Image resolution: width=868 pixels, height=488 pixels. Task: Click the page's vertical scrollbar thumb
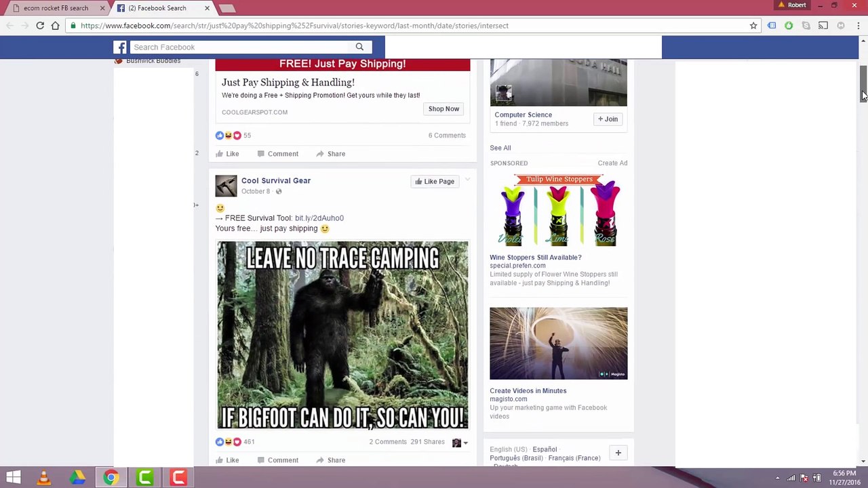(863, 83)
